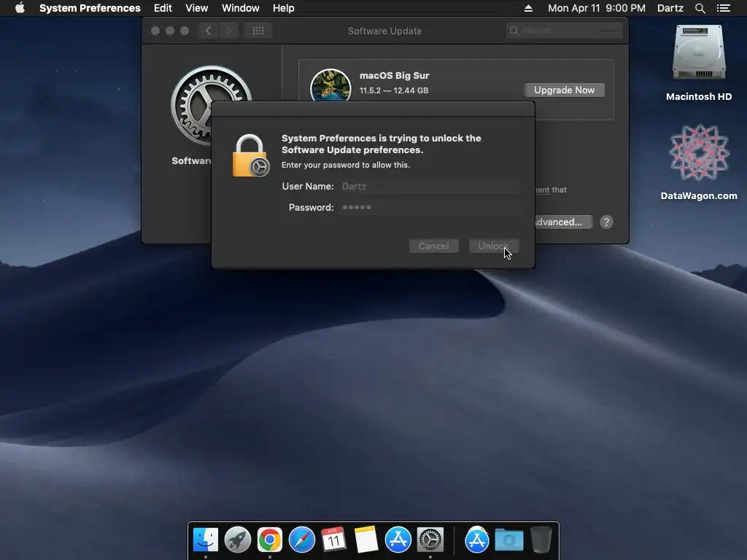The height and width of the screenshot is (560, 747).
Task: Click the Unlock button
Action: (x=494, y=246)
